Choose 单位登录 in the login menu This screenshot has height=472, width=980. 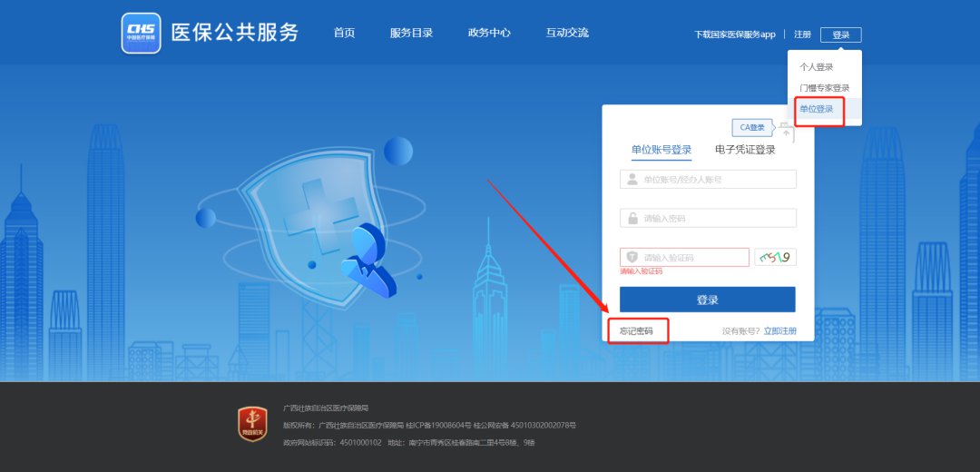[x=816, y=109]
